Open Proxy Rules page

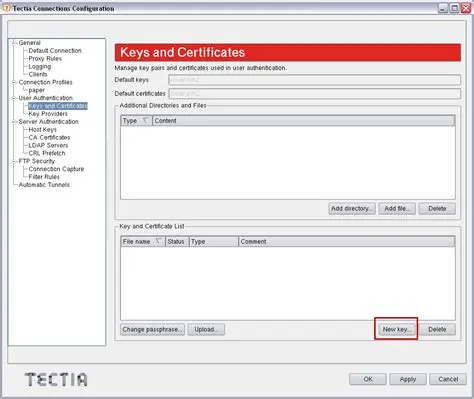tap(45, 59)
